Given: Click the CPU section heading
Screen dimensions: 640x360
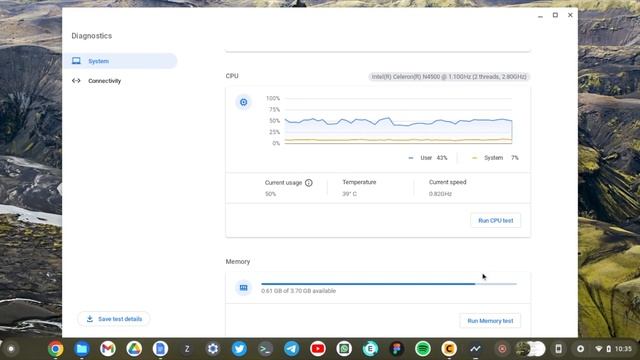Looking at the screenshot, I should (x=232, y=76).
